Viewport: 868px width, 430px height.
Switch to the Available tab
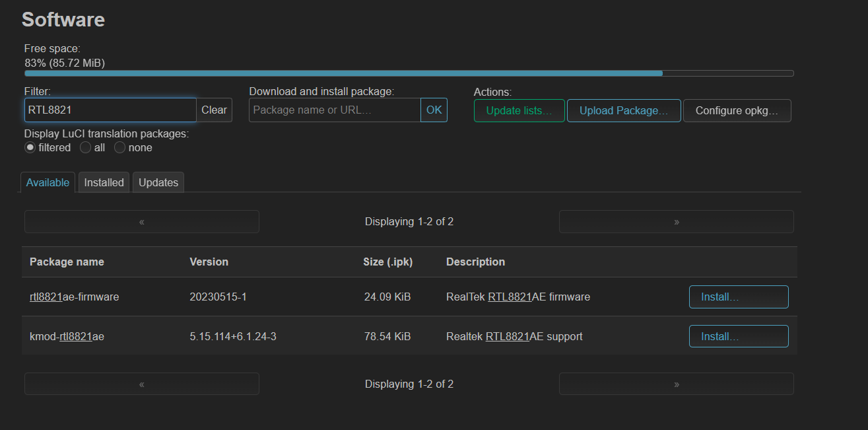[48, 182]
